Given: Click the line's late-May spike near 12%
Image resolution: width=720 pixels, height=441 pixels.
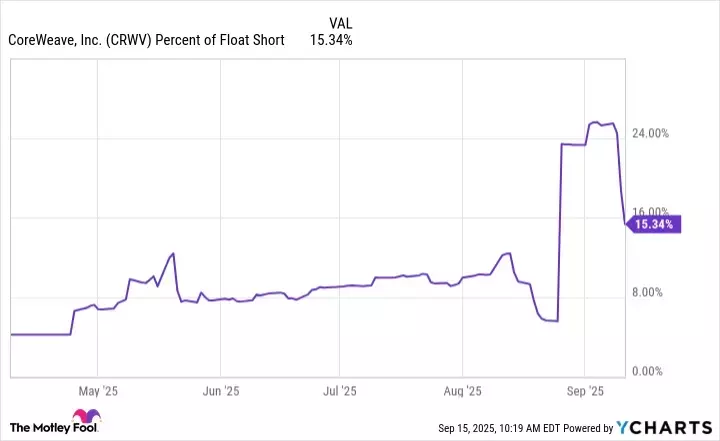Looking at the screenshot, I should pos(173,253).
